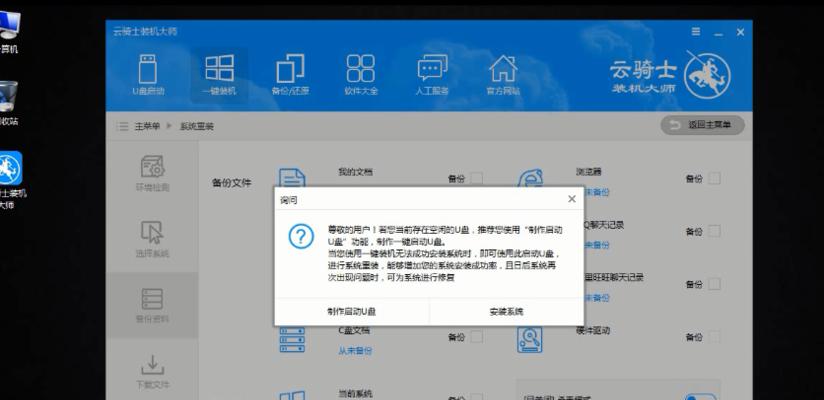Check the 备份 box for 我的文档

click(476, 178)
